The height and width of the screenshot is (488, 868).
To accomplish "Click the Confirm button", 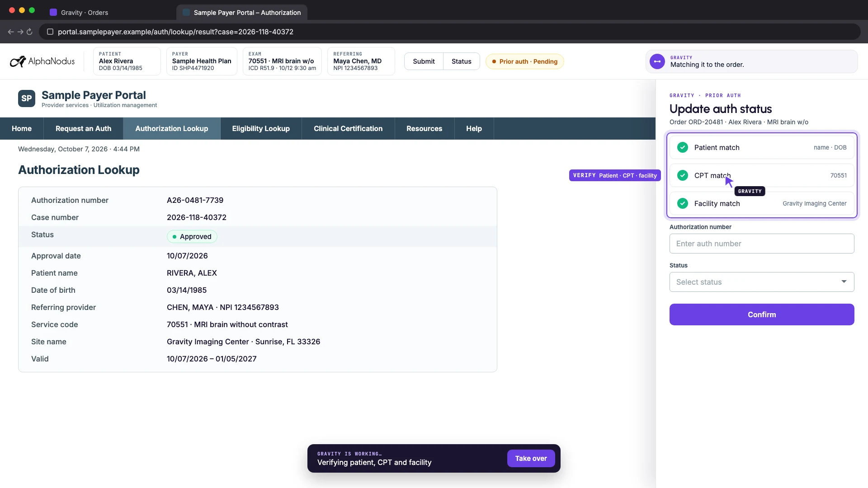I will (762, 314).
